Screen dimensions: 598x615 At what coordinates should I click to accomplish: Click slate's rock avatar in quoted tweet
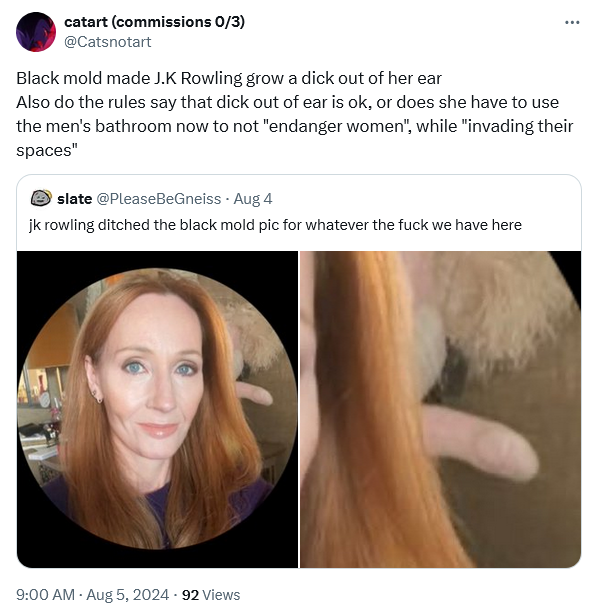point(41,198)
